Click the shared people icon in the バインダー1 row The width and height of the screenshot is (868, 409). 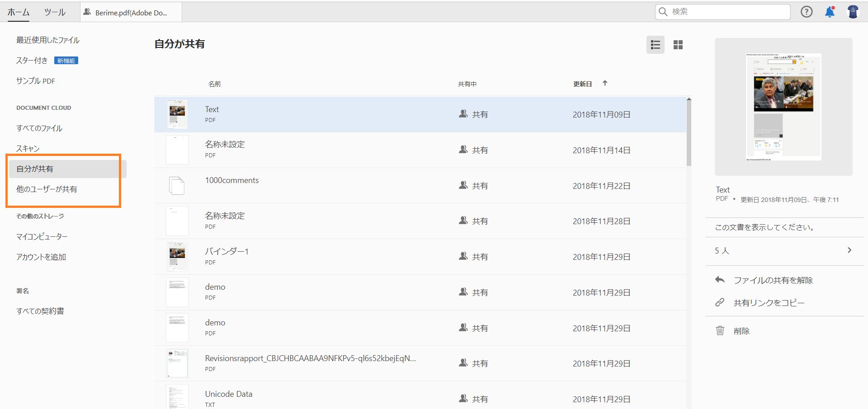tap(463, 256)
